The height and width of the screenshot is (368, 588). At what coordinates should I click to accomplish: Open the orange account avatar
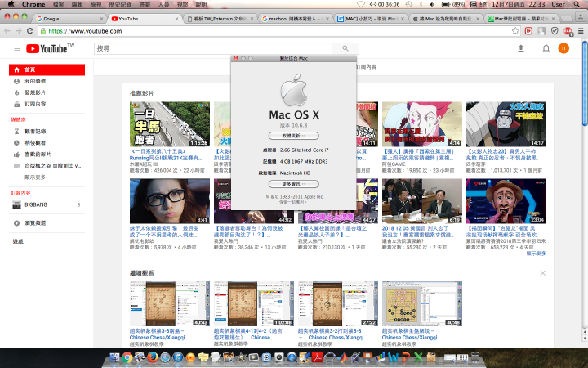(563, 48)
